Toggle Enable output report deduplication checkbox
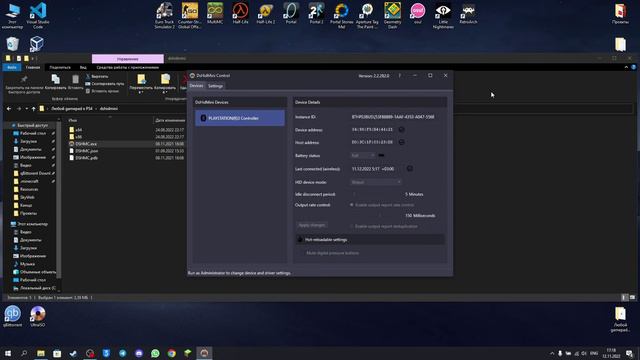 pyautogui.click(x=352, y=226)
